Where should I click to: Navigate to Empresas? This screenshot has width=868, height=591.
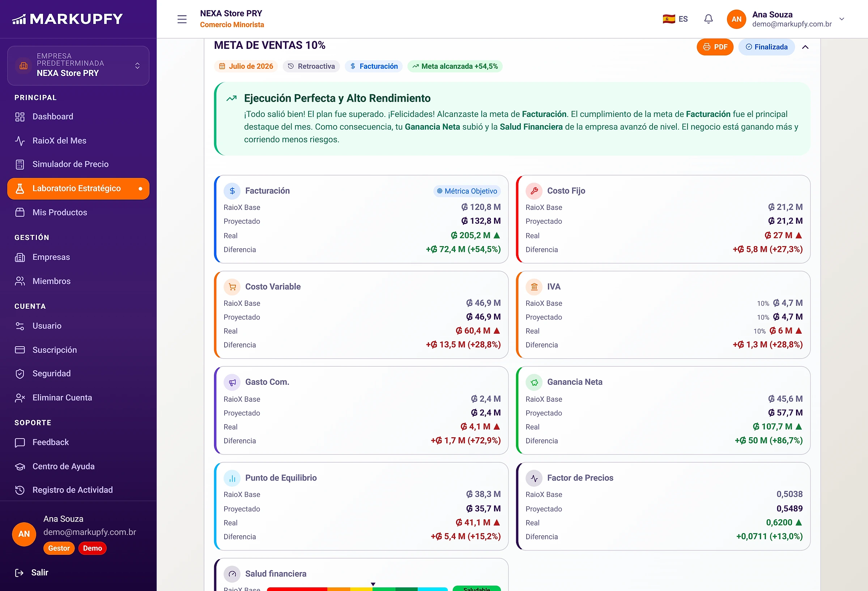78,257
